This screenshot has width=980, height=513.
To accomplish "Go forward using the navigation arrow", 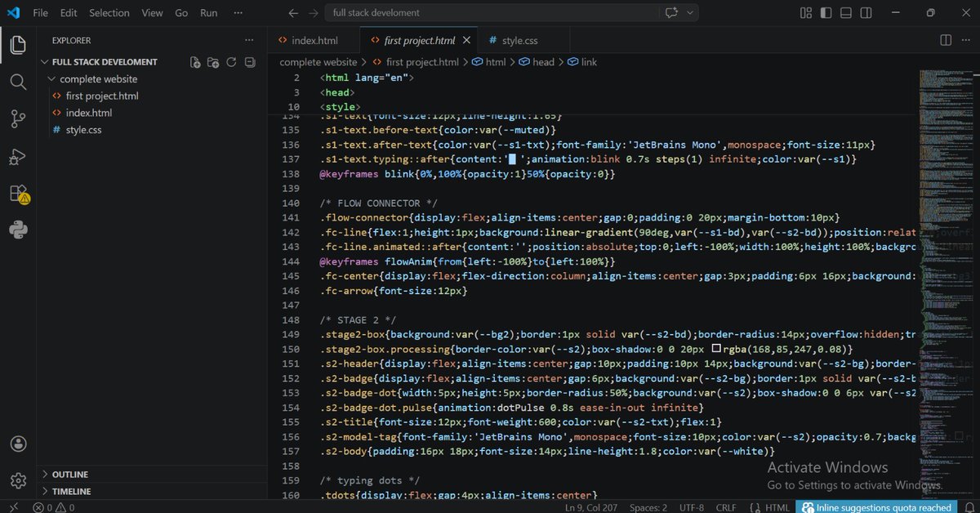I will coord(314,13).
